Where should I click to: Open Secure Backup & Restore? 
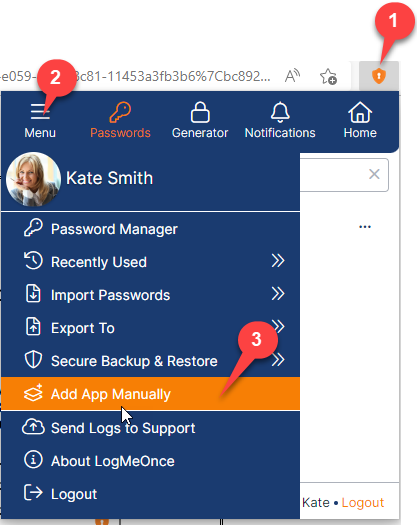[150, 361]
